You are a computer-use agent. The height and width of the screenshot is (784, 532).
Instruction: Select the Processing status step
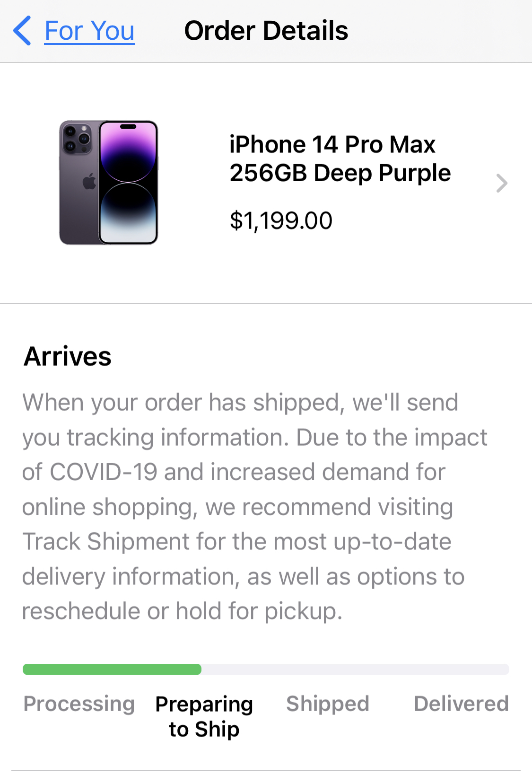[79, 704]
